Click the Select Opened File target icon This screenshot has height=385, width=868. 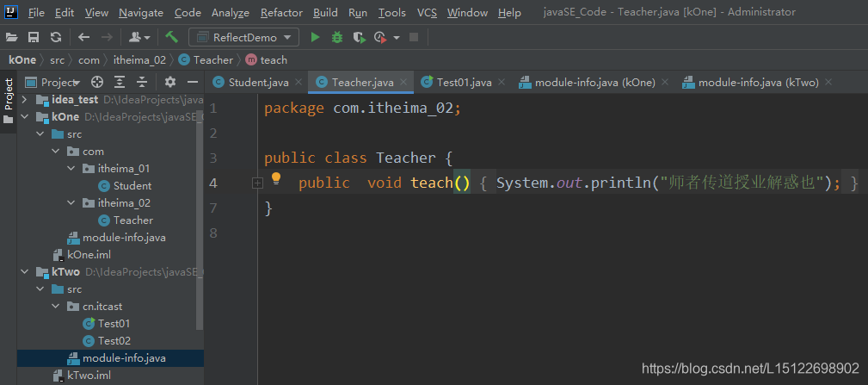tap(97, 83)
